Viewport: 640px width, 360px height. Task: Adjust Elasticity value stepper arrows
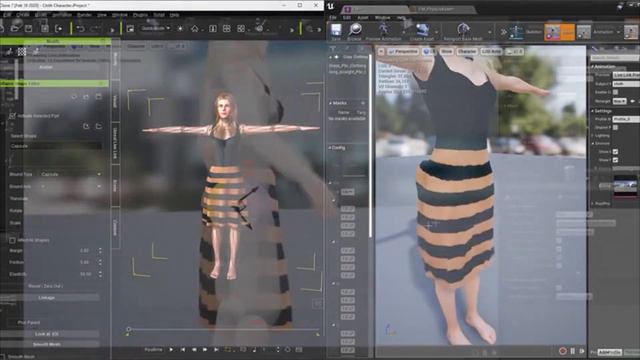click(100, 274)
